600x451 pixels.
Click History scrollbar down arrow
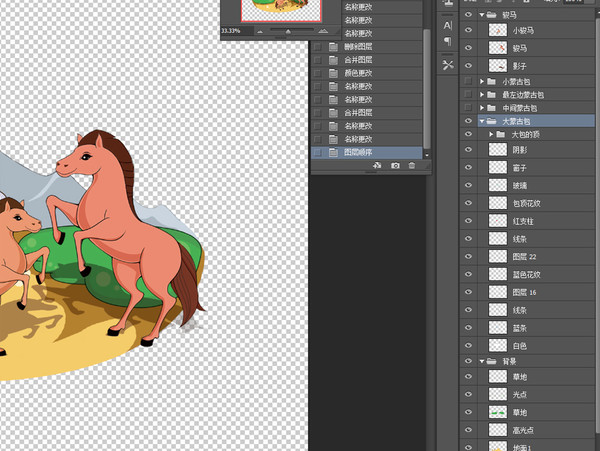[x=427, y=155]
